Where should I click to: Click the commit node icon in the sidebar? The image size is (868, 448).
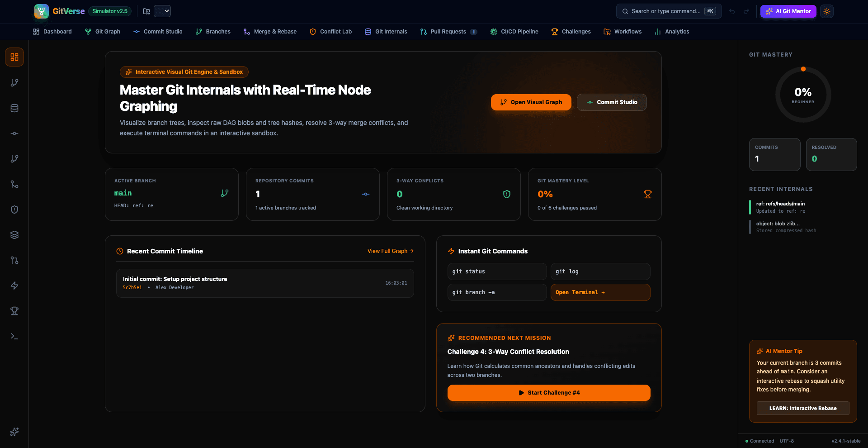14,133
